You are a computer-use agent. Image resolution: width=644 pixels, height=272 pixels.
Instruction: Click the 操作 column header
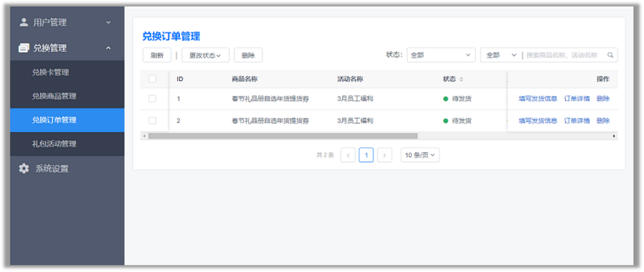[x=603, y=79]
